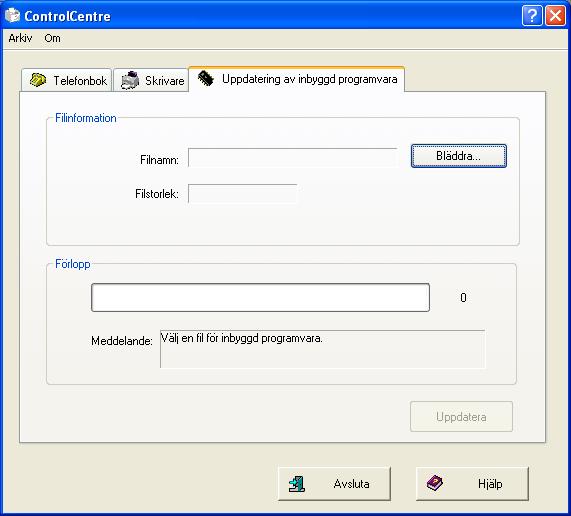Click the ControlCentre title bar icon
The height and width of the screenshot is (516, 571).
coord(12,15)
